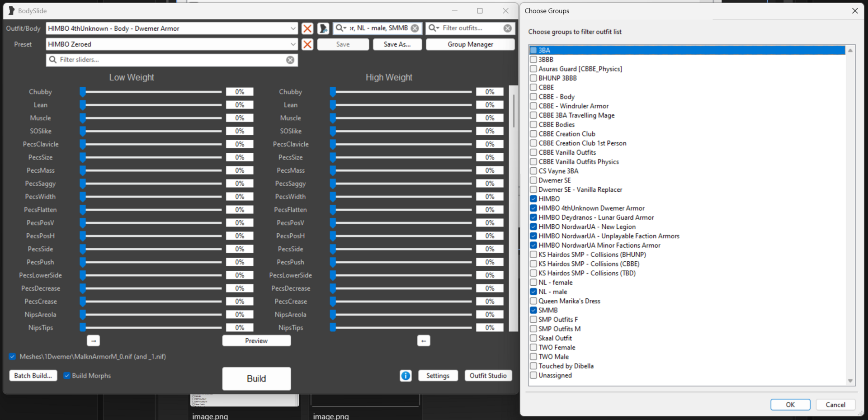The width and height of the screenshot is (868, 420).
Task: Open the body figure icon next to outfit
Action: pos(323,28)
